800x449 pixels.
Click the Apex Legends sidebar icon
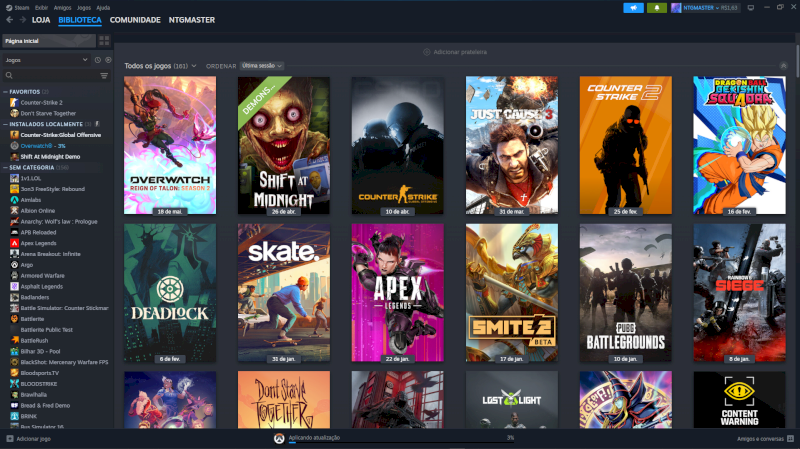point(14,243)
